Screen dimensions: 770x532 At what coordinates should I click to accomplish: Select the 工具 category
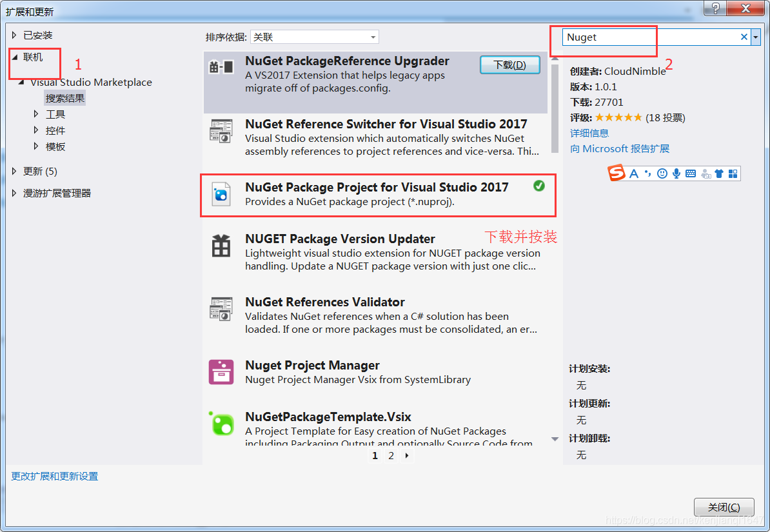point(55,114)
